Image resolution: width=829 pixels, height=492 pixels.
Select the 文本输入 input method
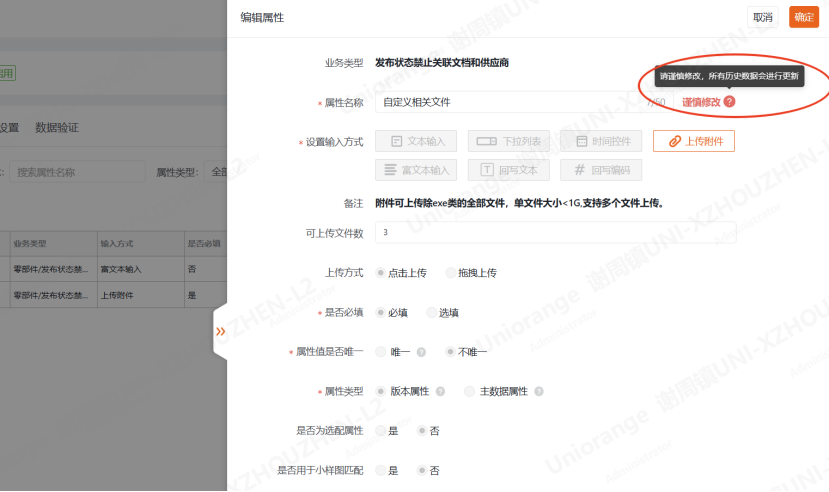click(417, 141)
